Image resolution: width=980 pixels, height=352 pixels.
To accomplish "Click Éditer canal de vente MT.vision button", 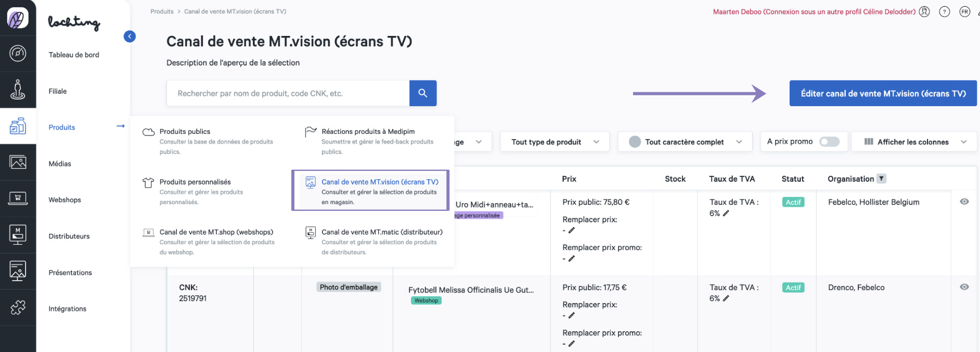I will (883, 93).
